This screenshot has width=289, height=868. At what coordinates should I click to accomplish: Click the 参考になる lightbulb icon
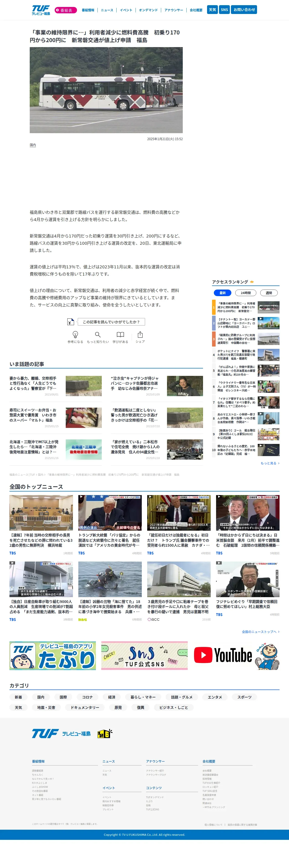click(x=75, y=335)
